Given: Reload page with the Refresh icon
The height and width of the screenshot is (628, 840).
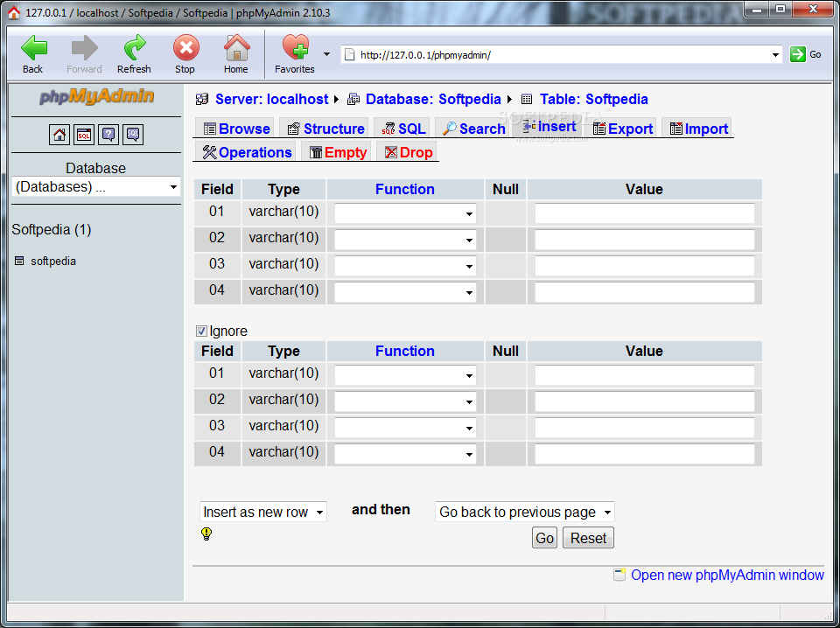Looking at the screenshot, I should pyautogui.click(x=135, y=47).
